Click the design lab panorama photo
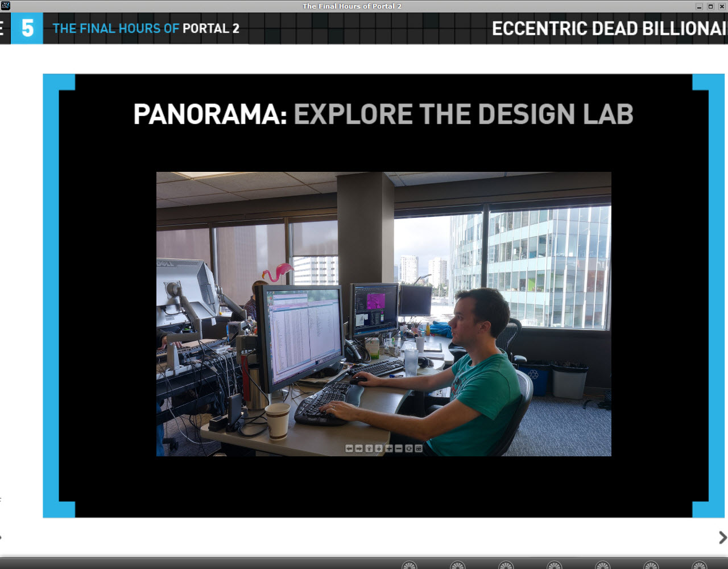 click(x=384, y=314)
